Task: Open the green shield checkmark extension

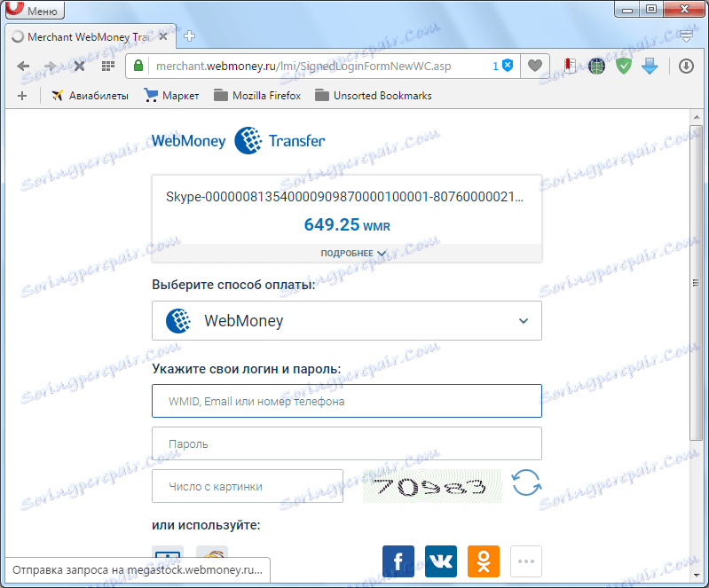Action: click(624, 67)
